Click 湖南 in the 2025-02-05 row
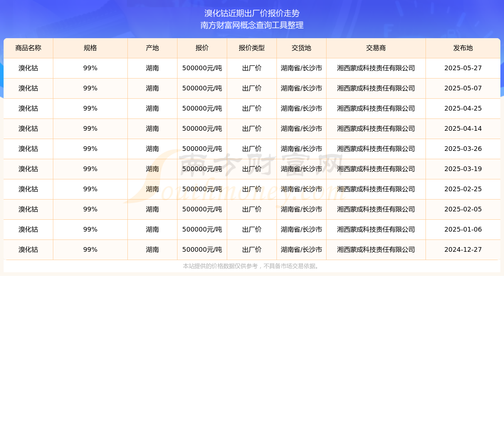 click(152, 209)
